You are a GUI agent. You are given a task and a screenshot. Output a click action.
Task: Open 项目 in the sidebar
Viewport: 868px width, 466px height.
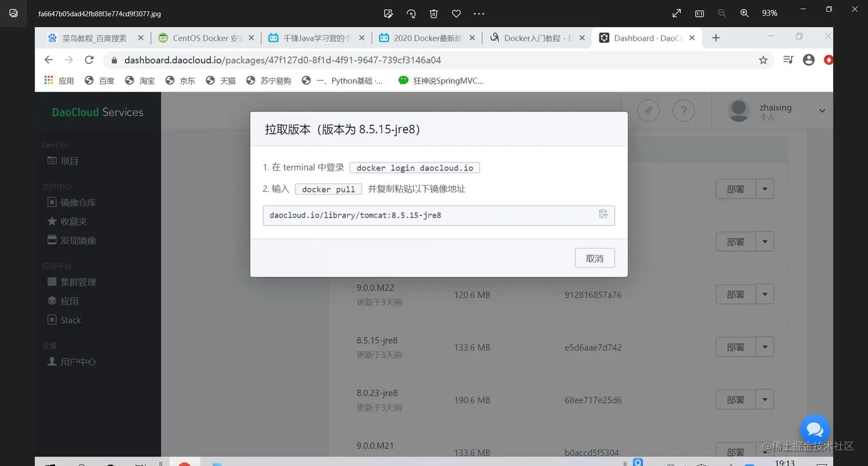63,161
